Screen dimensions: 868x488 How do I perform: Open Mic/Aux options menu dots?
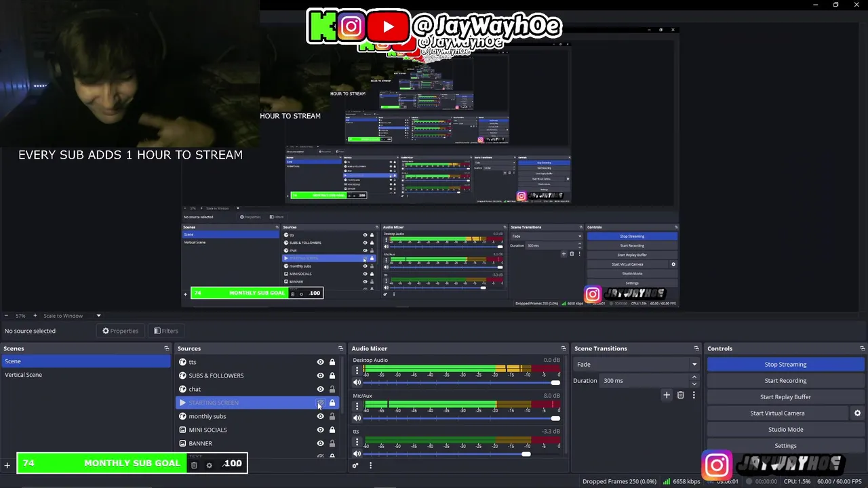pyautogui.click(x=357, y=406)
